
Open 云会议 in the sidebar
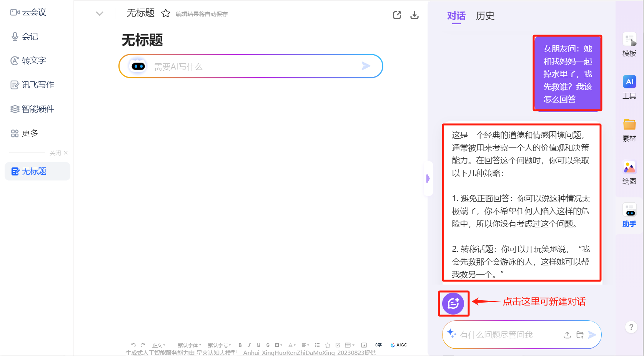click(28, 12)
